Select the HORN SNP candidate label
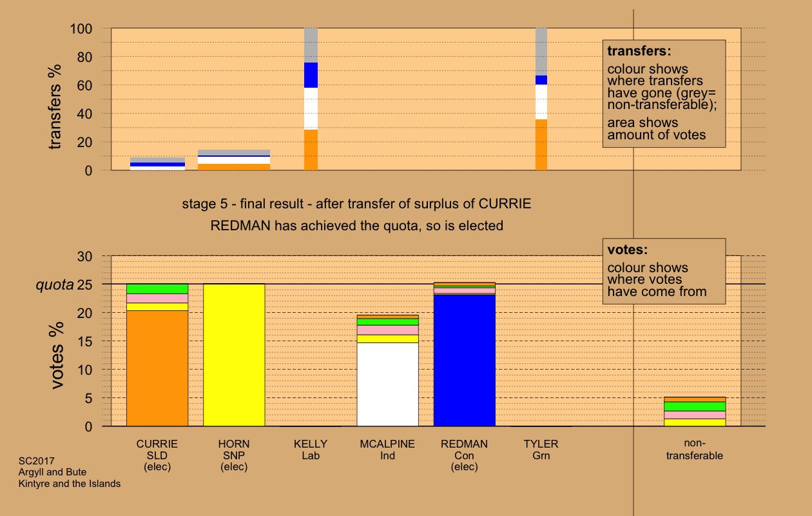Screen dimensions: 812x516 [x=234, y=455]
